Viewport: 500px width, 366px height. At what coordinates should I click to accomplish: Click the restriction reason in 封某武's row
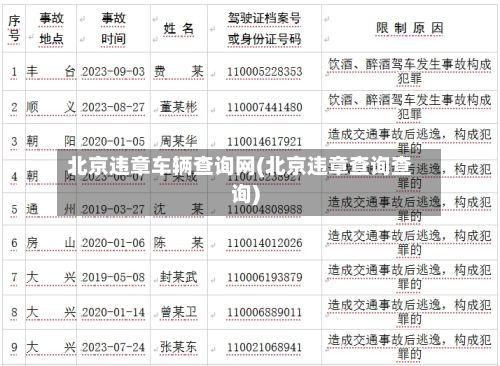(410, 277)
